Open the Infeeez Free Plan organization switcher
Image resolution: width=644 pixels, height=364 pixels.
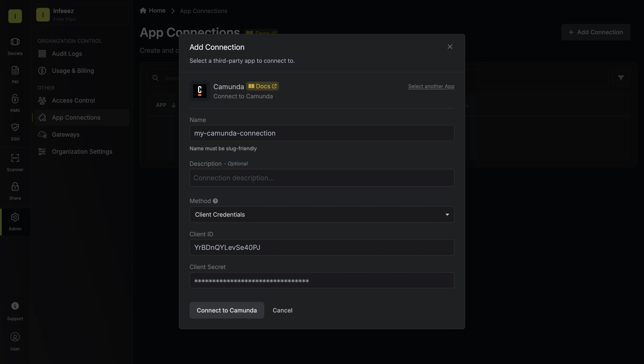tap(82, 15)
